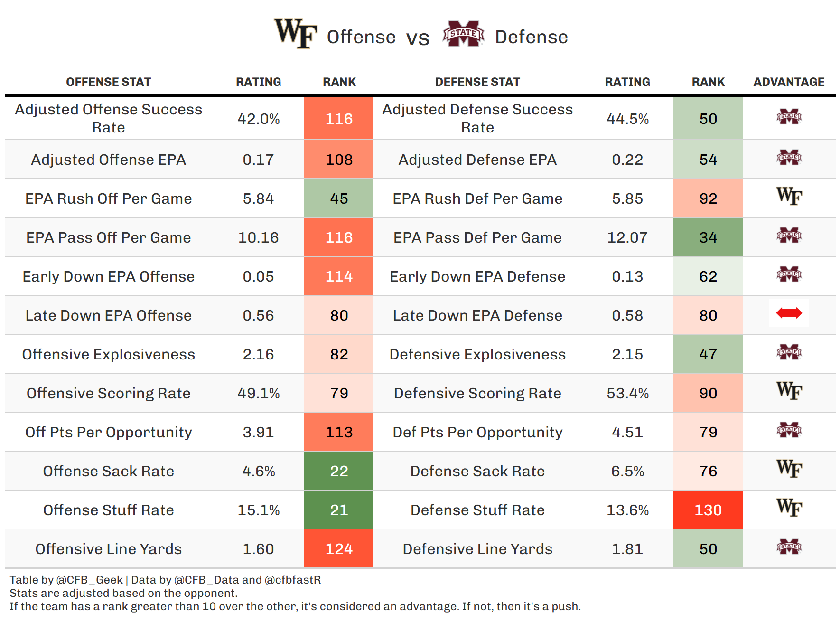Screen dimensions: 840x623
Task: Click Mississippi State logo in the Explosiveness row
Action: coord(789,352)
